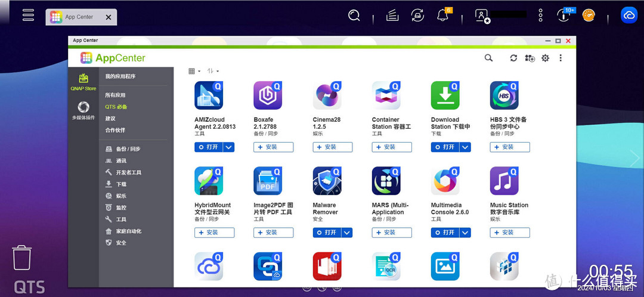
Task: Install the Boxafe app
Action: [x=273, y=147]
